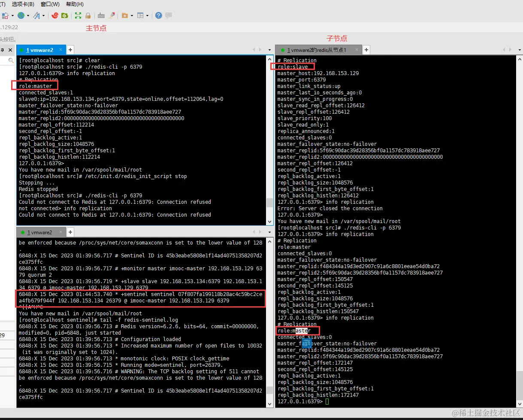This screenshot has height=420, width=523.
Task: Open the 选项卡(B) menu
Action: click(x=23, y=4)
